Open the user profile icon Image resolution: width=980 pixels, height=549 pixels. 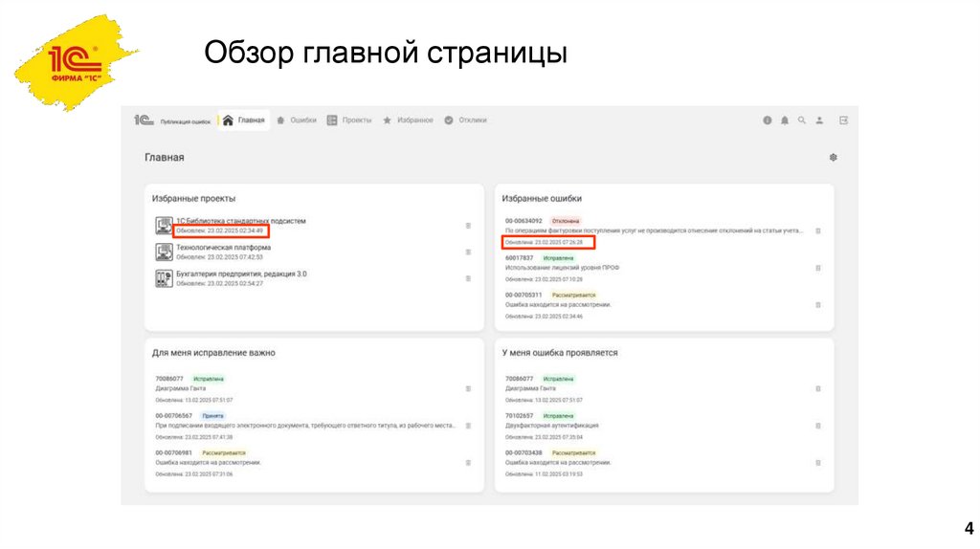(x=819, y=121)
